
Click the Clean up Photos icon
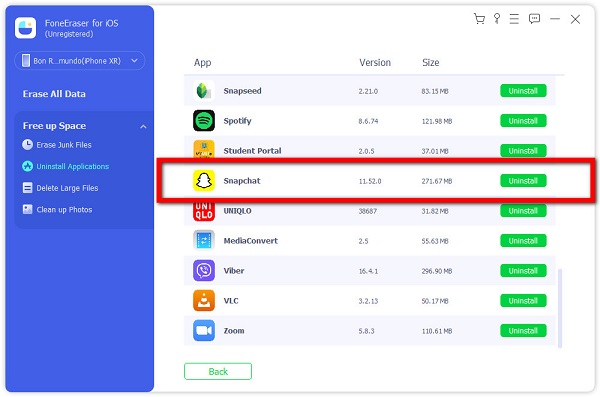[27, 209]
